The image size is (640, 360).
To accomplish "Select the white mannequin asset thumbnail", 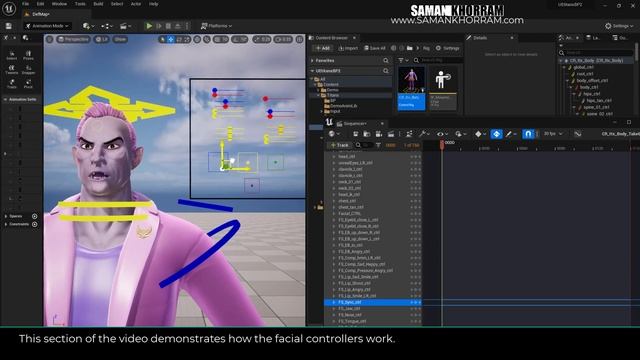I will coord(443,88).
